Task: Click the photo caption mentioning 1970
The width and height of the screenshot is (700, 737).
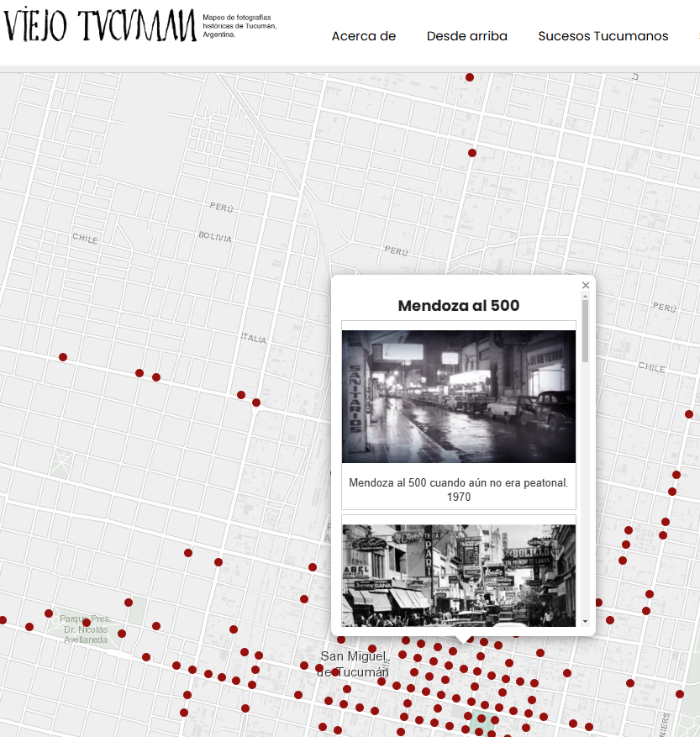Action: 458,490
